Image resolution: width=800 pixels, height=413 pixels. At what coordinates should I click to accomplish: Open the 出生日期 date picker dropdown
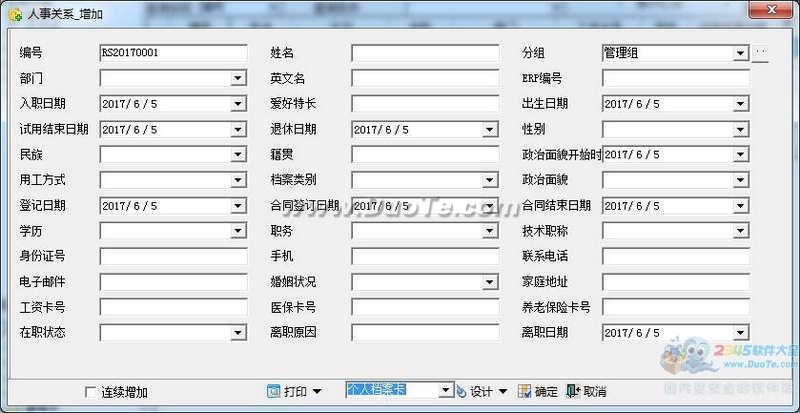[x=740, y=103]
